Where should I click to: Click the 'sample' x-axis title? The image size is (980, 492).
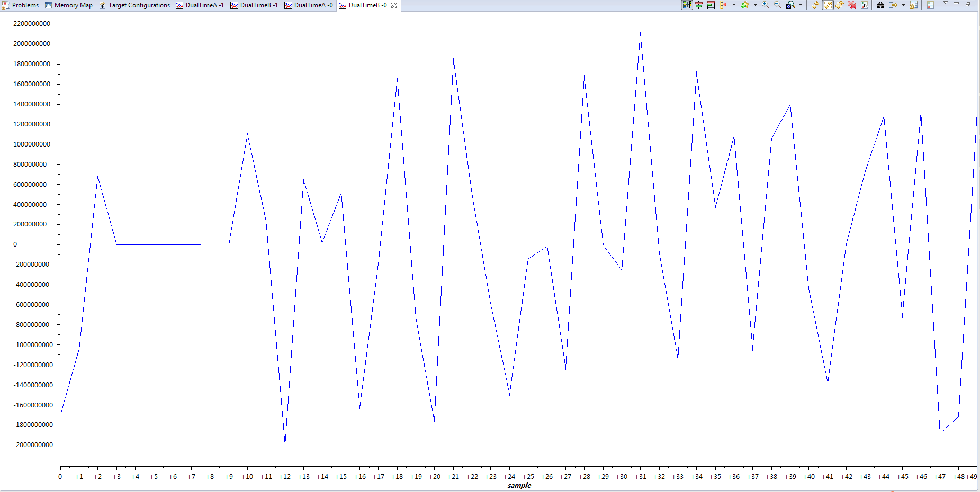click(x=519, y=485)
